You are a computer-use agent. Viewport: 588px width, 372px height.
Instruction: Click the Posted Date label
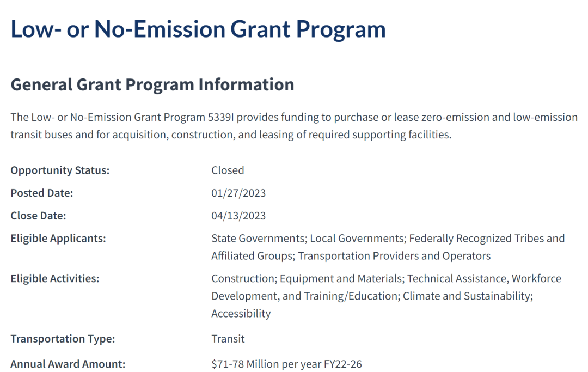pos(41,193)
